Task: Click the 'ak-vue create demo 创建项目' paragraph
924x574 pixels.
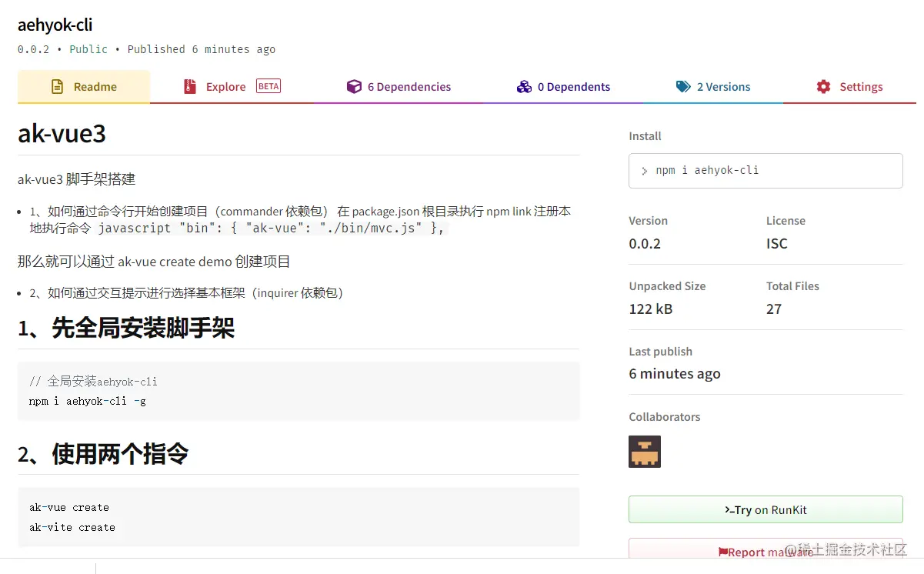Action: point(154,262)
